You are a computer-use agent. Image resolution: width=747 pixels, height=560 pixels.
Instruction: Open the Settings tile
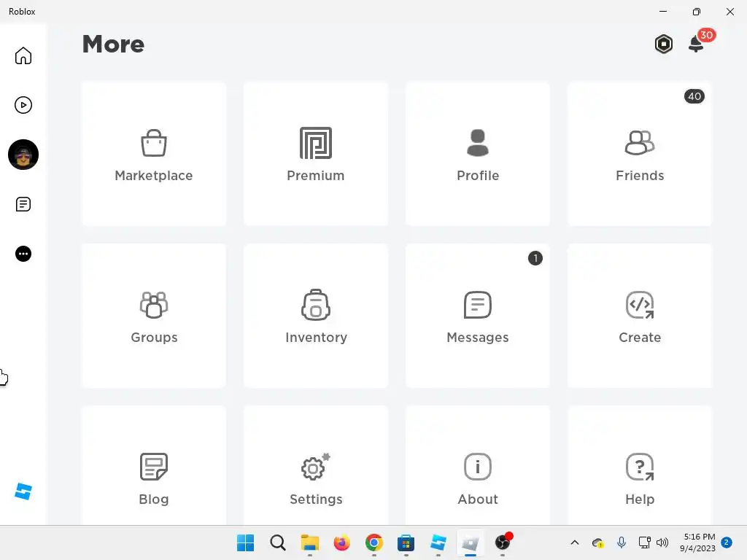coord(316,465)
